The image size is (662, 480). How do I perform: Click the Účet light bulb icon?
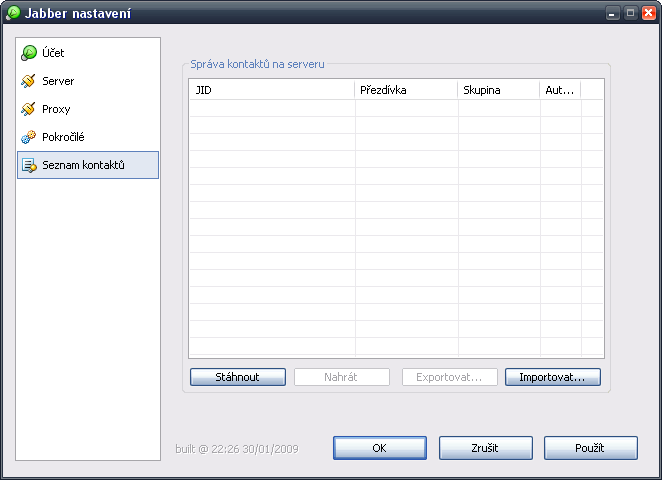point(29,53)
